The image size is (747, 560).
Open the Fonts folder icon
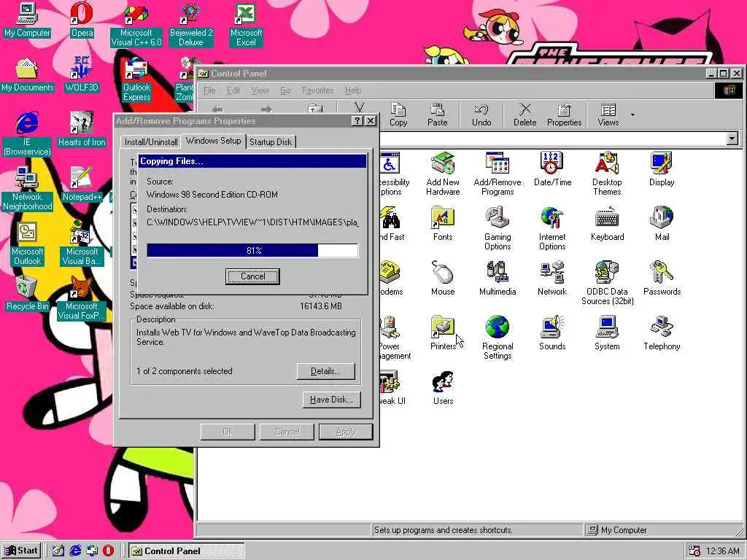443,224
